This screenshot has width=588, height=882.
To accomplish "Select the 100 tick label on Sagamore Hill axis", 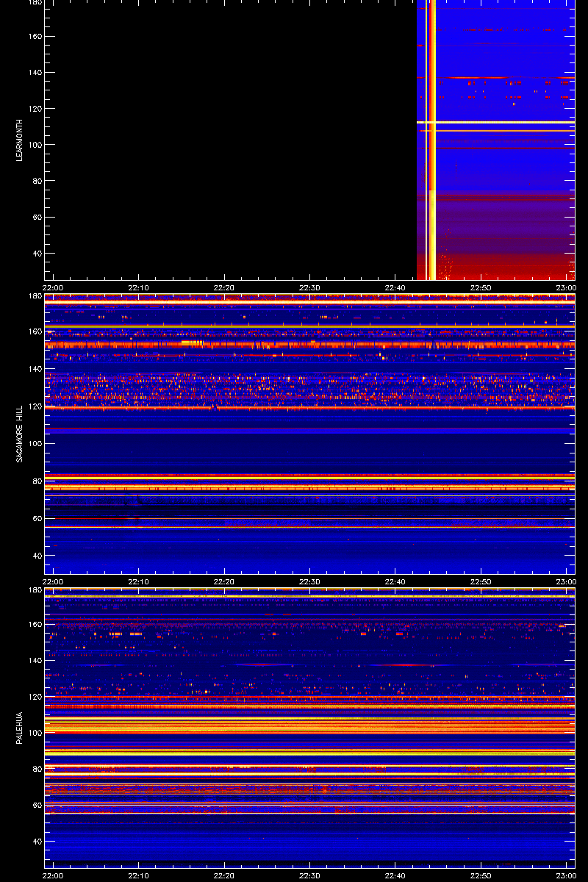I will 35,443.
